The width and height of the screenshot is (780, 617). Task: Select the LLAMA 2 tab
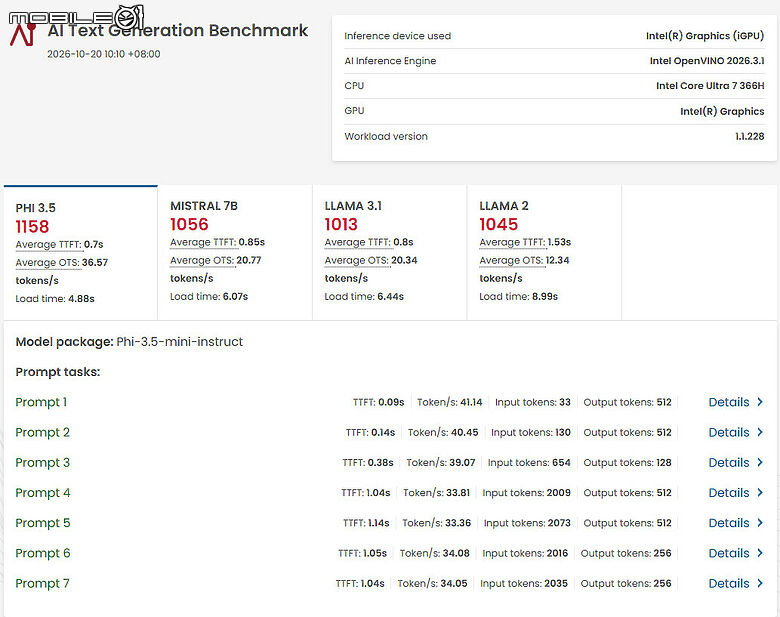(544, 253)
